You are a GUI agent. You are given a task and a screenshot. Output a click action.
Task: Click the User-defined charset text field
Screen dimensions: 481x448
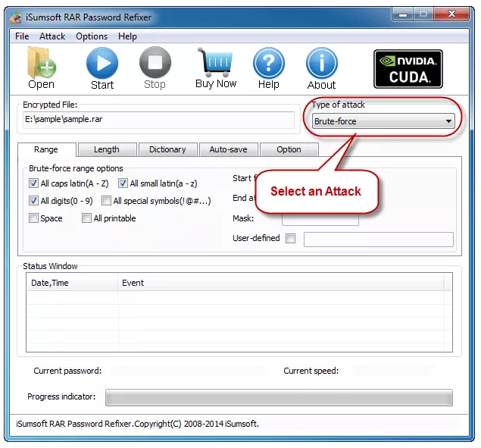pyautogui.click(x=379, y=240)
